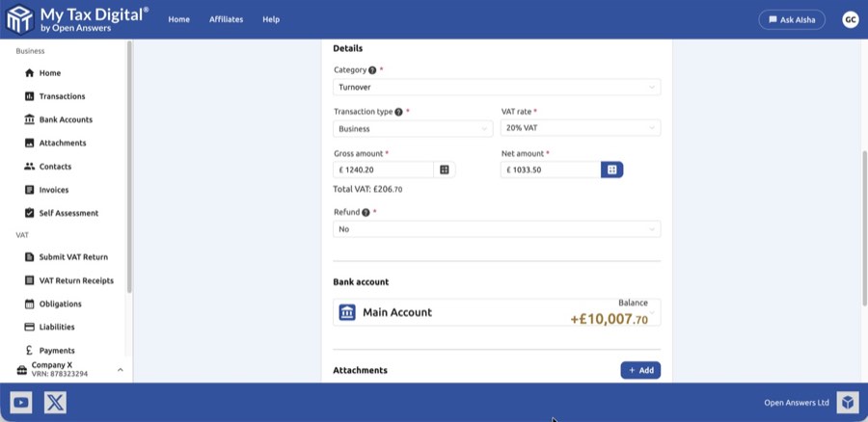The image size is (868, 422).
Task: Open the YouTube icon in footer
Action: (x=21, y=403)
